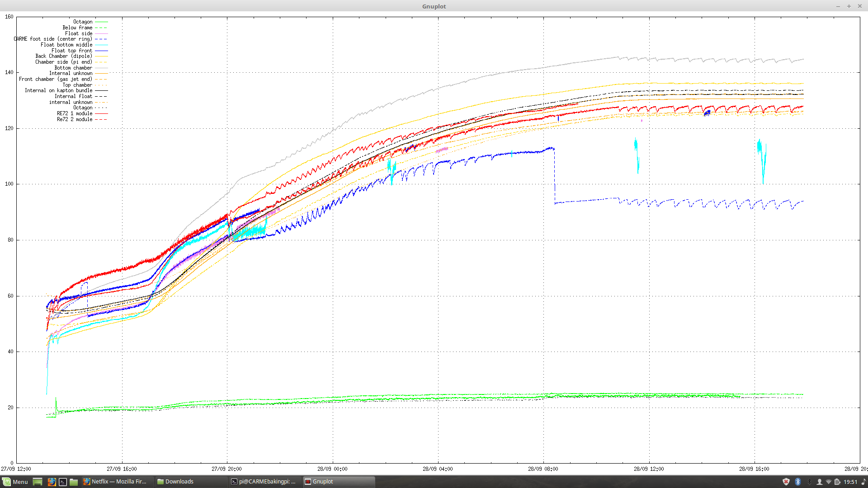This screenshot has width=868, height=488.
Task: Open the Wi-Fi network tray icon
Action: coord(829,482)
